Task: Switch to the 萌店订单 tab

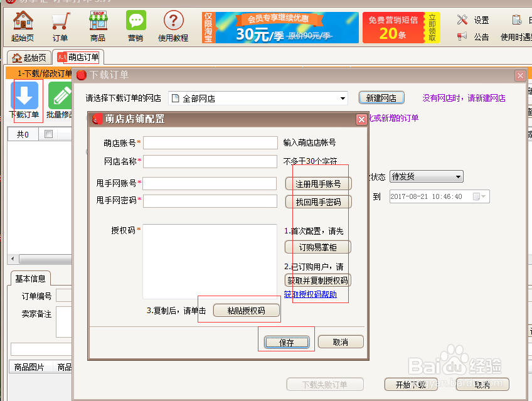Action: [x=78, y=57]
